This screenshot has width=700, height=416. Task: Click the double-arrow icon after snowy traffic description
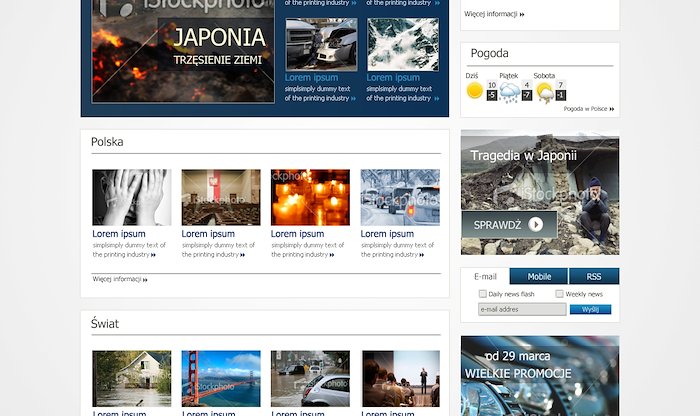point(421,255)
